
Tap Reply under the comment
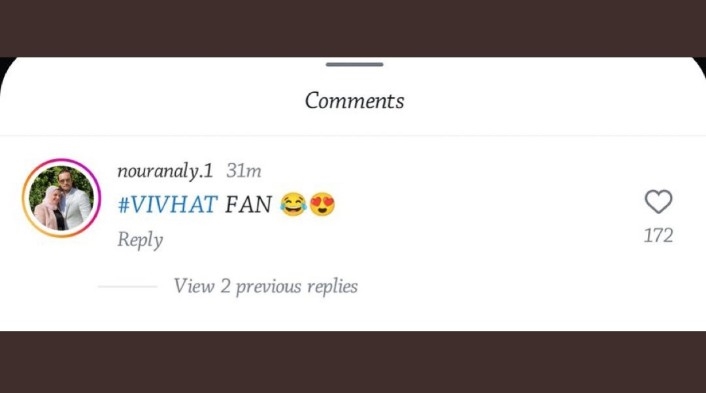click(140, 239)
